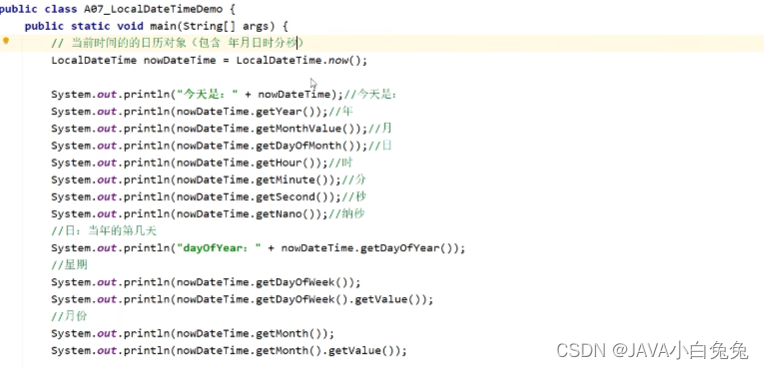The image size is (764, 369).
Task: Click the string literal "今天是："
Action: click(x=207, y=95)
